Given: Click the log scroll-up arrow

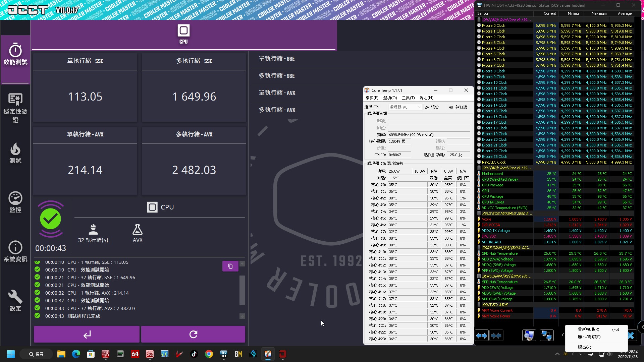Looking at the screenshot, I should point(242,264).
